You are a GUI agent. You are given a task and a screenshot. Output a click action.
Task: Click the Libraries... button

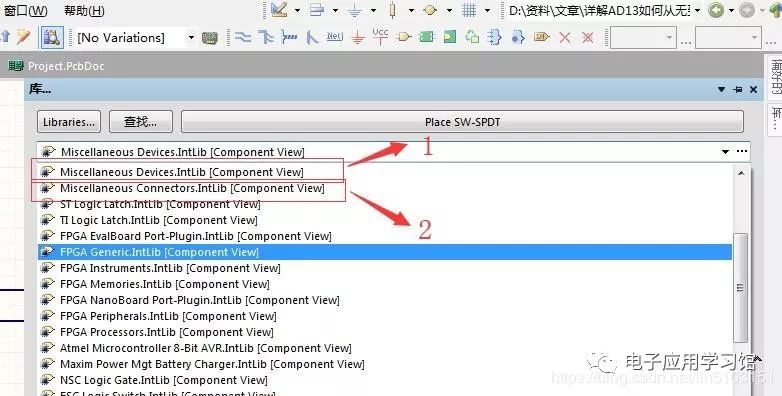tap(69, 122)
